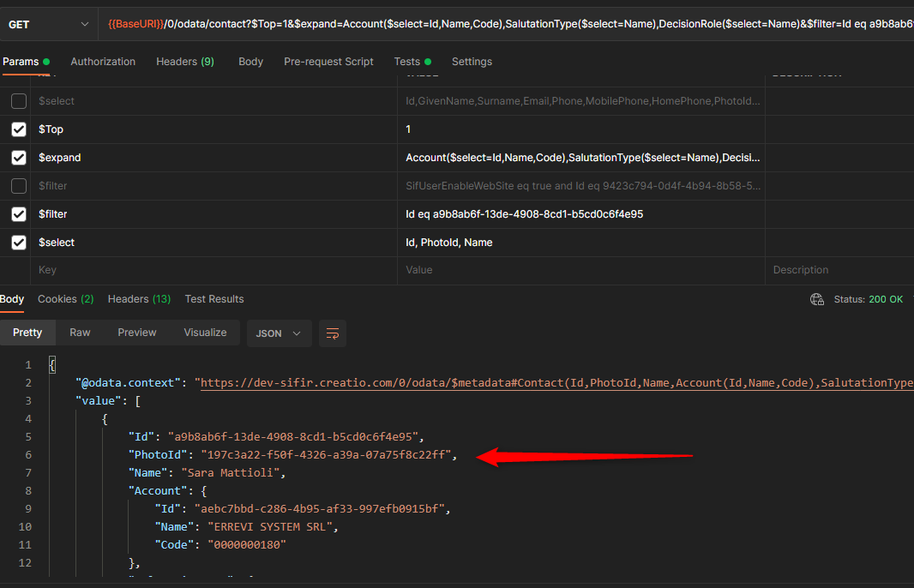Click the Status: 200 OK indicator
This screenshot has height=588, width=914.
coord(869,300)
